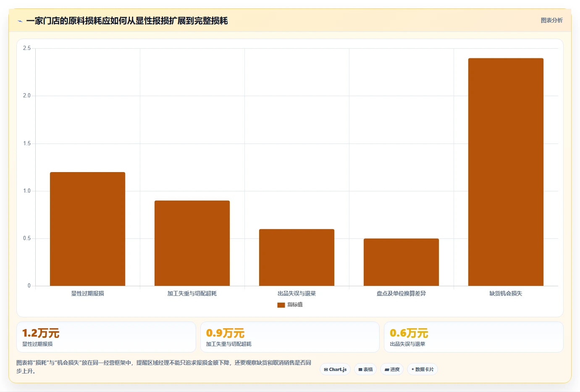This screenshot has width=580, height=392.
Task: Click y-axis tick value 2.5
Action: (27, 48)
